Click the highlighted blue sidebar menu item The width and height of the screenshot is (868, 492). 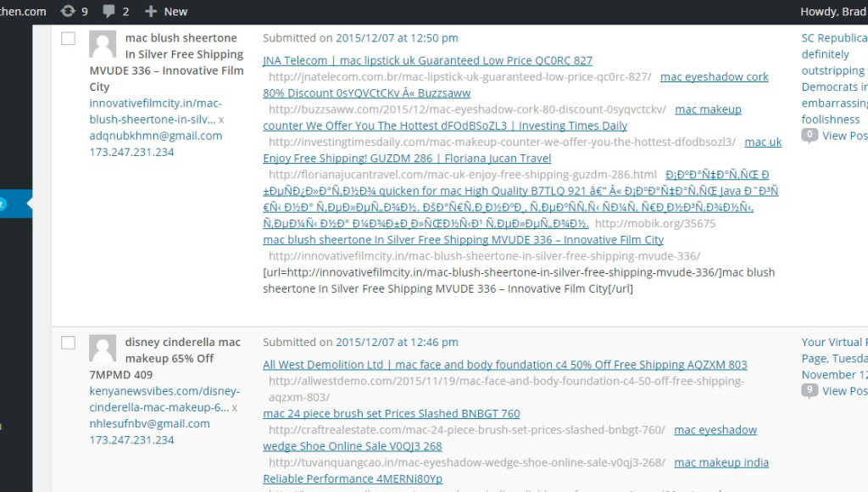point(16,204)
